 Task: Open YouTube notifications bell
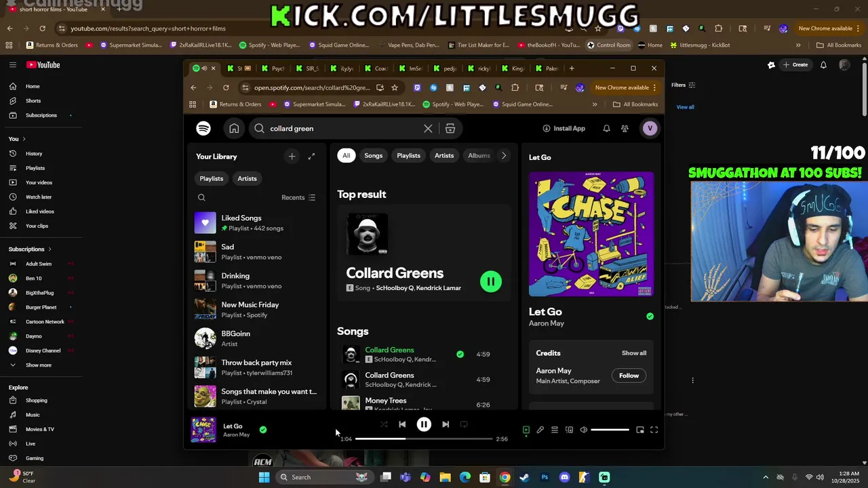tap(823, 65)
